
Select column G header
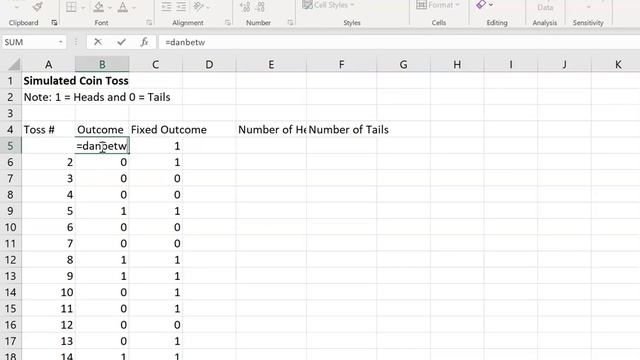pos(403,64)
